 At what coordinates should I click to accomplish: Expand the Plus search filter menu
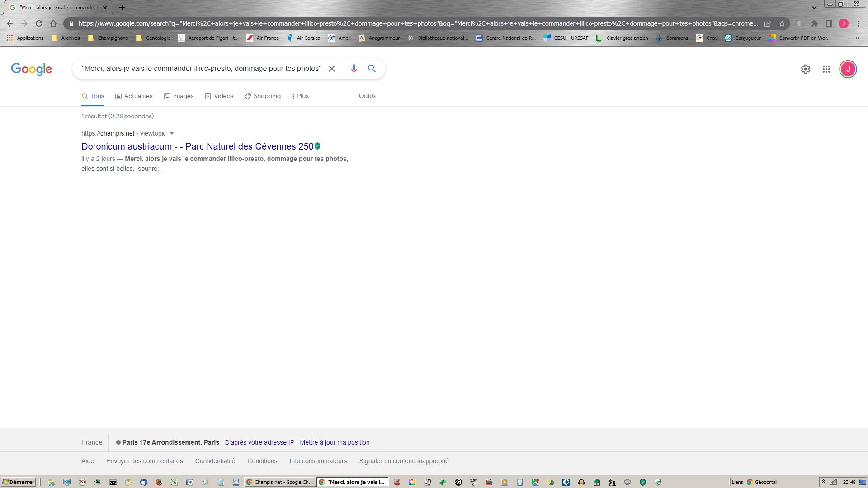point(300,96)
